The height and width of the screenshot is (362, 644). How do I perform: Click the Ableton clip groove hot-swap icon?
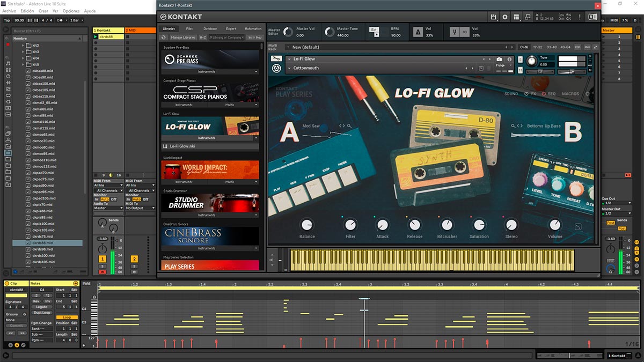click(x=25, y=314)
